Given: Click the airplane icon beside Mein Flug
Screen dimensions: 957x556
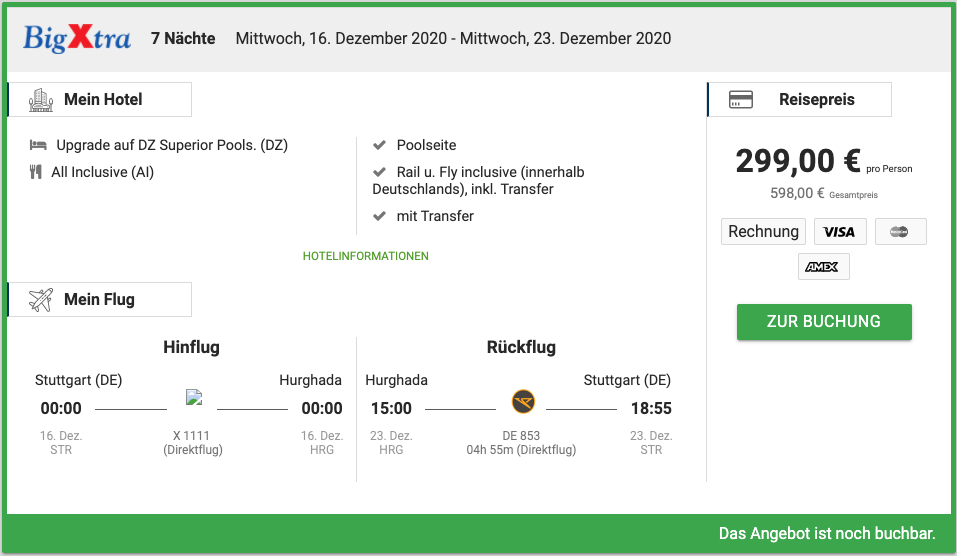Looking at the screenshot, I should [x=40, y=299].
